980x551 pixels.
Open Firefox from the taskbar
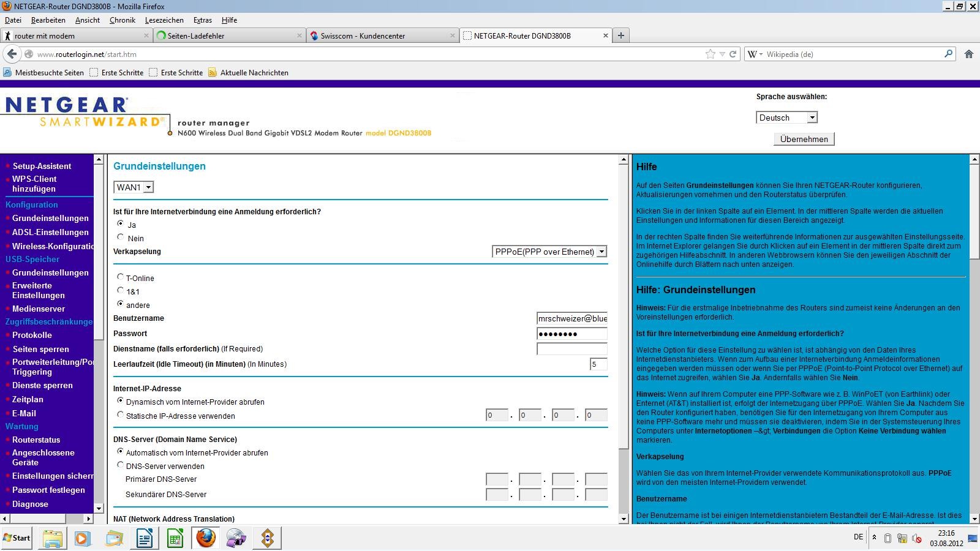[x=206, y=538]
